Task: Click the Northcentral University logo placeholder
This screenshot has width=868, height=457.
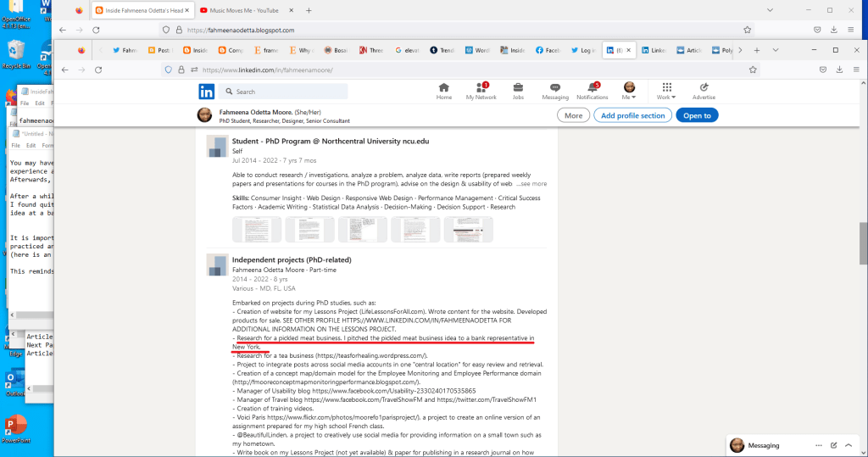Action: click(217, 147)
